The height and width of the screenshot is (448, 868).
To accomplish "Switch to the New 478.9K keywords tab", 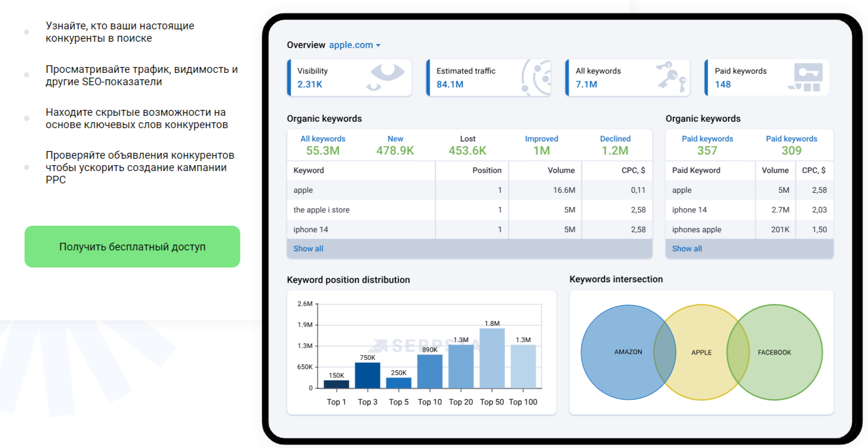I will (395, 145).
